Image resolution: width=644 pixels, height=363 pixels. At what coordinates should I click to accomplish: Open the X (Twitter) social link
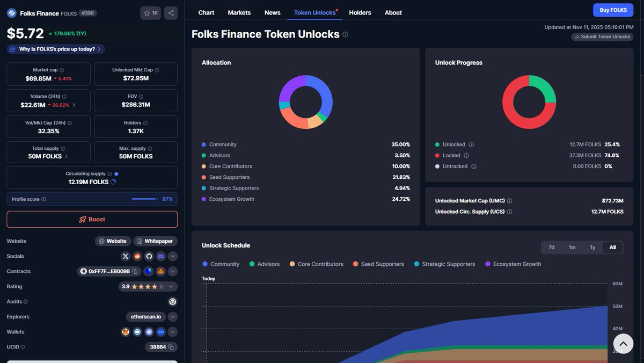coord(126,256)
